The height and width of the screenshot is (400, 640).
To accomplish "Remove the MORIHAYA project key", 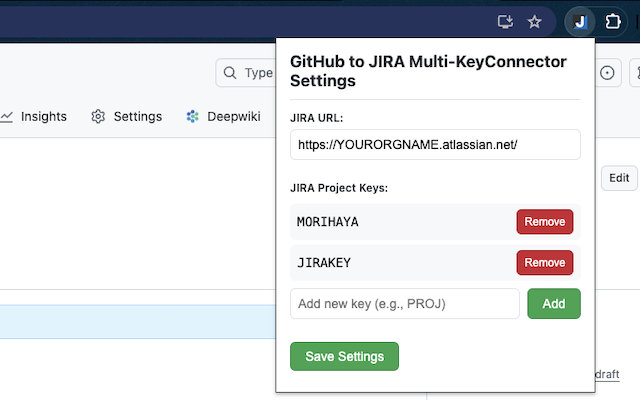I will 544,222.
